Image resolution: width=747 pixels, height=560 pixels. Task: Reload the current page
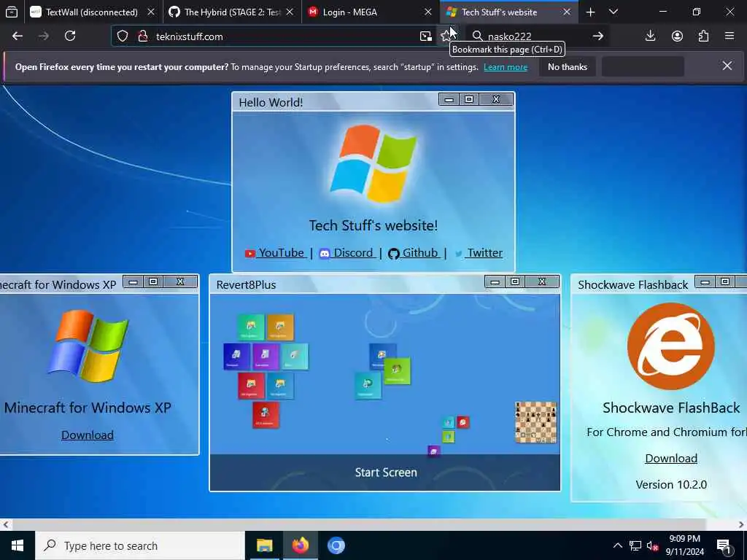click(x=70, y=36)
